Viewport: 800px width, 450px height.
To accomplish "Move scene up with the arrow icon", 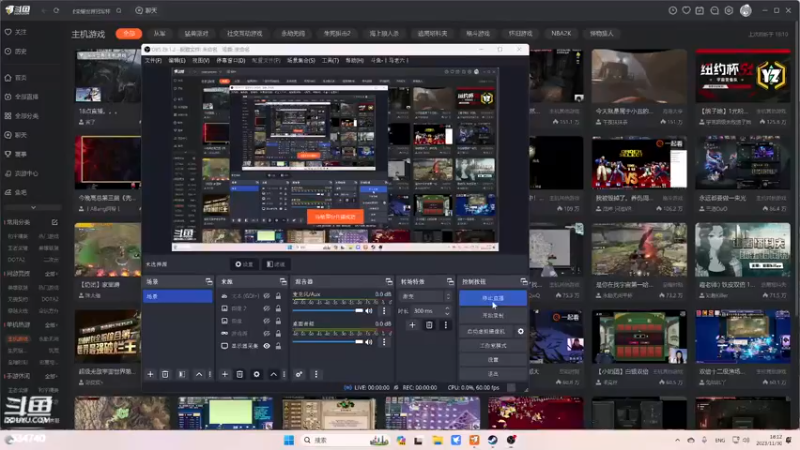I will coord(198,374).
